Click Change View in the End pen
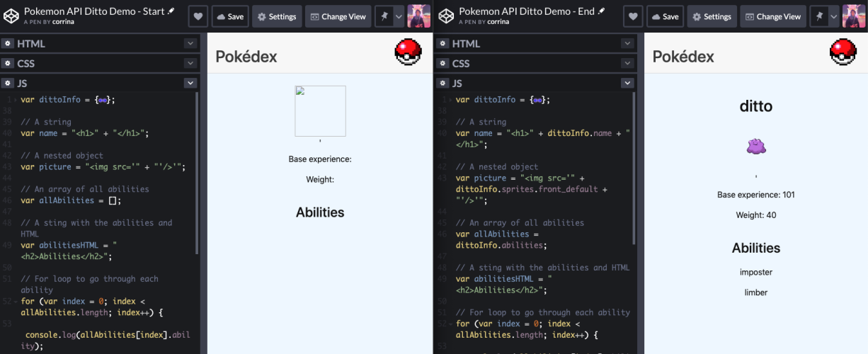The height and width of the screenshot is (354, 868). pyautogui.click(x=772, y=16)
